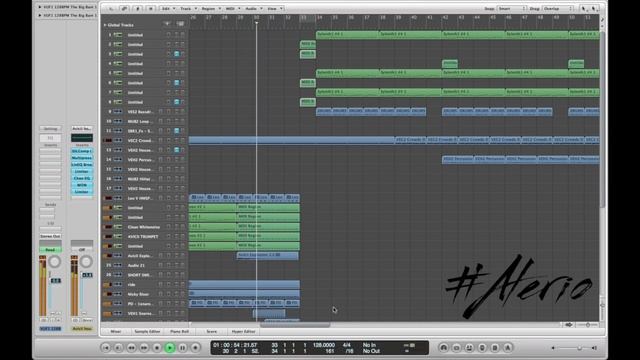The width and height of the screenshot is (640, 360).
Task: Click the speaker icon right of master volume
Action: (x=594, y=348)
